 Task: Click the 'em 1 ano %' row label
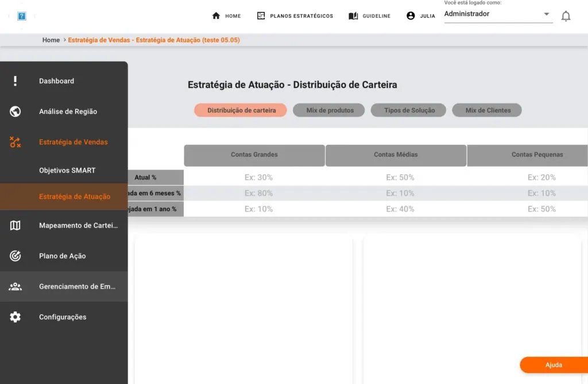pyautogui.click(x=156, y=209)
